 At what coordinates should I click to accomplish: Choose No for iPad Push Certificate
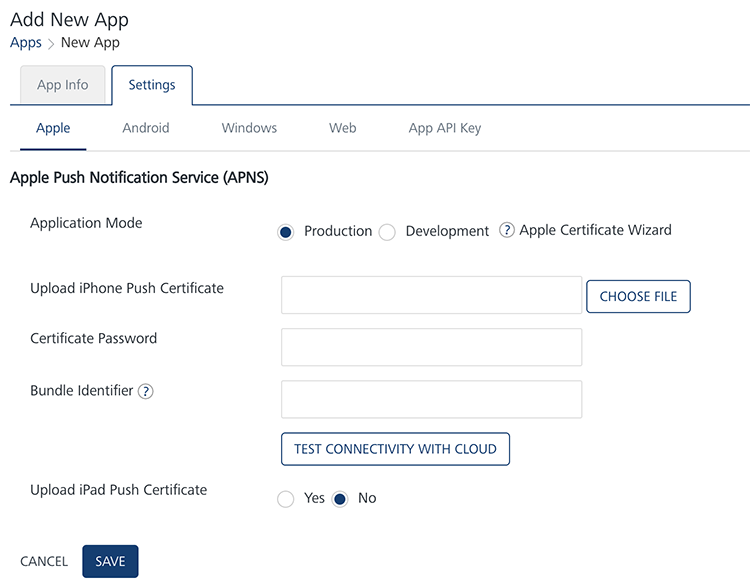pyautogui.click(x=340, y=499)
